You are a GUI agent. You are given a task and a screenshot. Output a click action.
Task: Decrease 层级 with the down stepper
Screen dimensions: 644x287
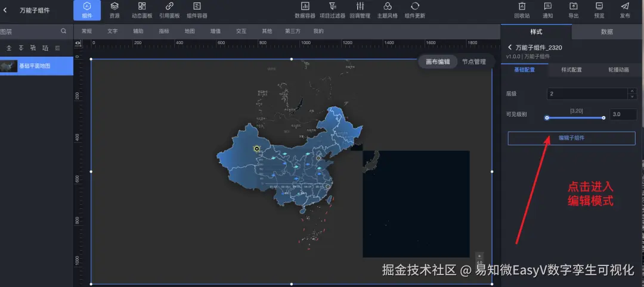632,97
